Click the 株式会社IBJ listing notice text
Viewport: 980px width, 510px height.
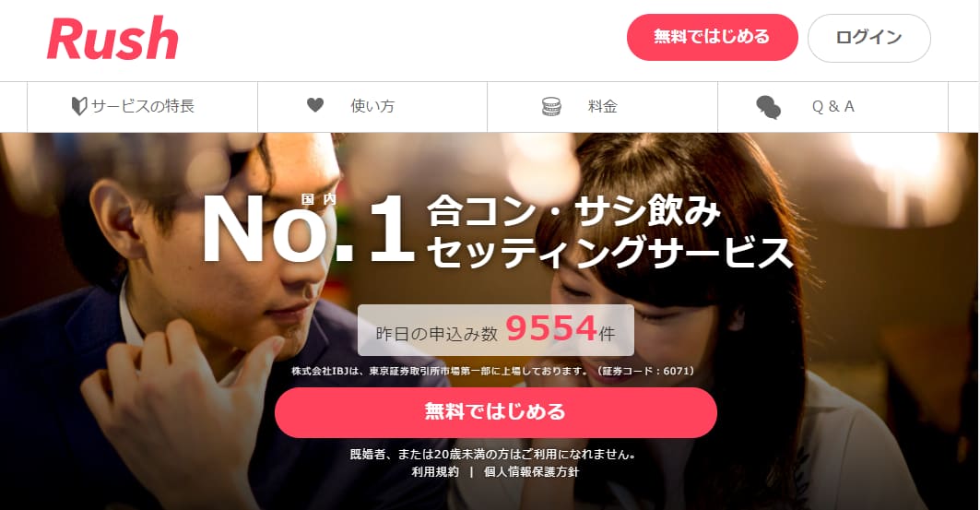[494, 371]
